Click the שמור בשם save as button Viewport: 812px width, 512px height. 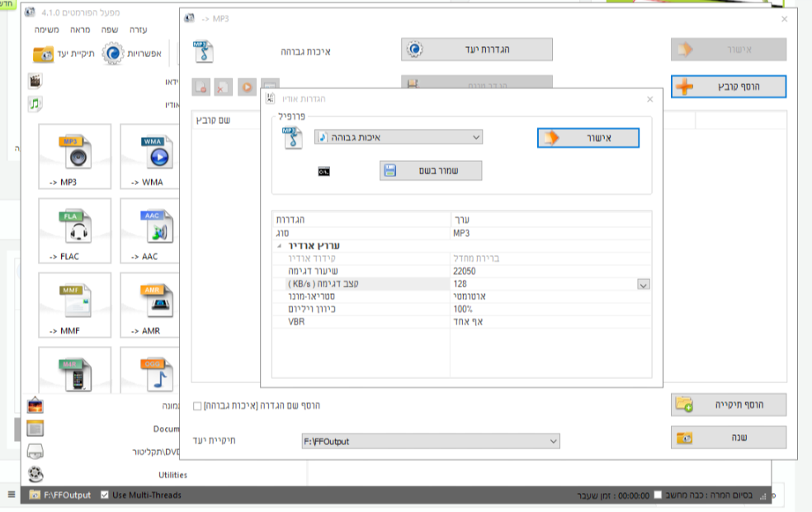pyautogui.click(x=430, y=170)
